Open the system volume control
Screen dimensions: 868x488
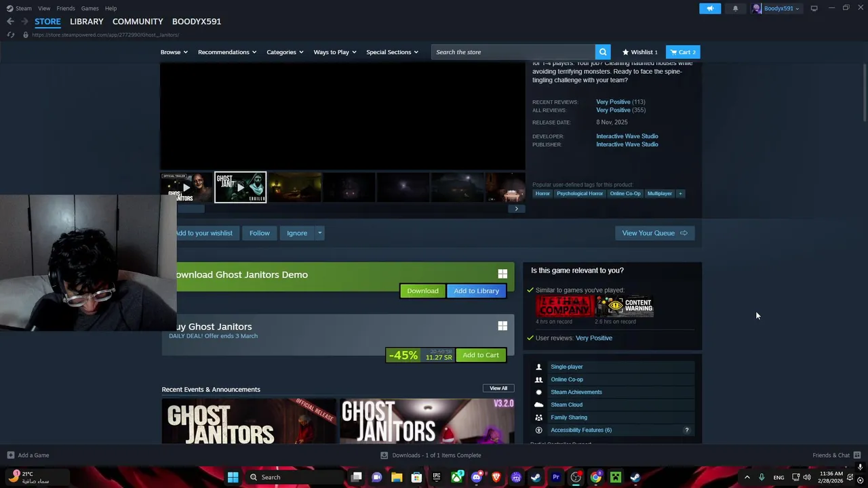(806, 477)
